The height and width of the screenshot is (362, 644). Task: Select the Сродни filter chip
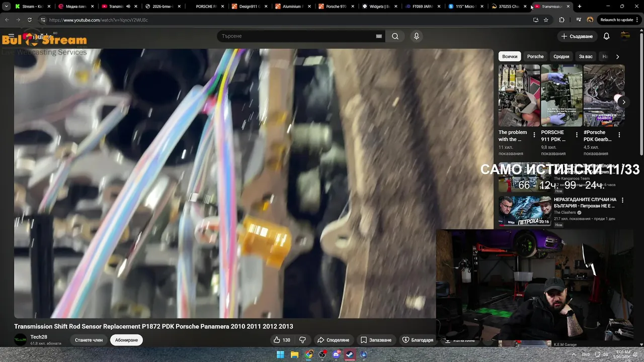coord(561,57)
